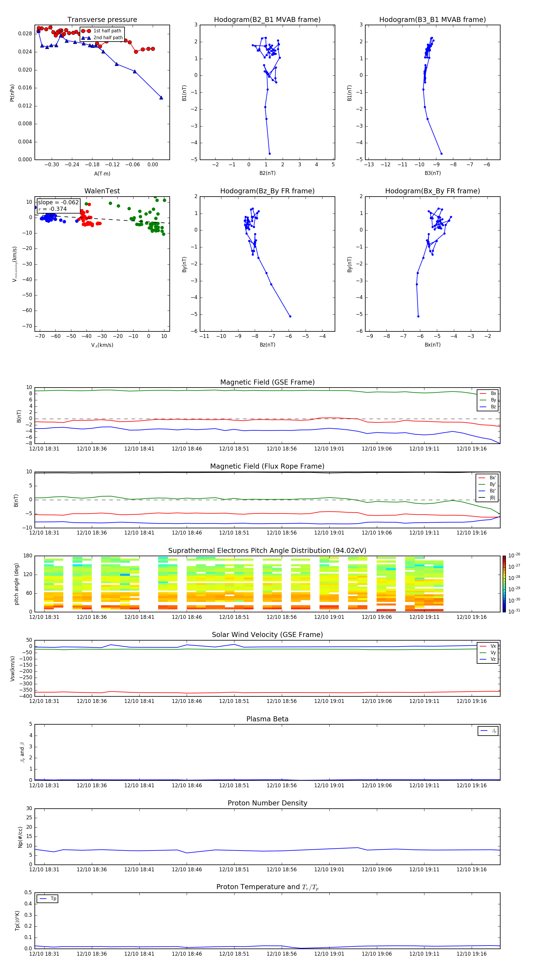Select the "Bz(nT)" x-axis label

267,345
